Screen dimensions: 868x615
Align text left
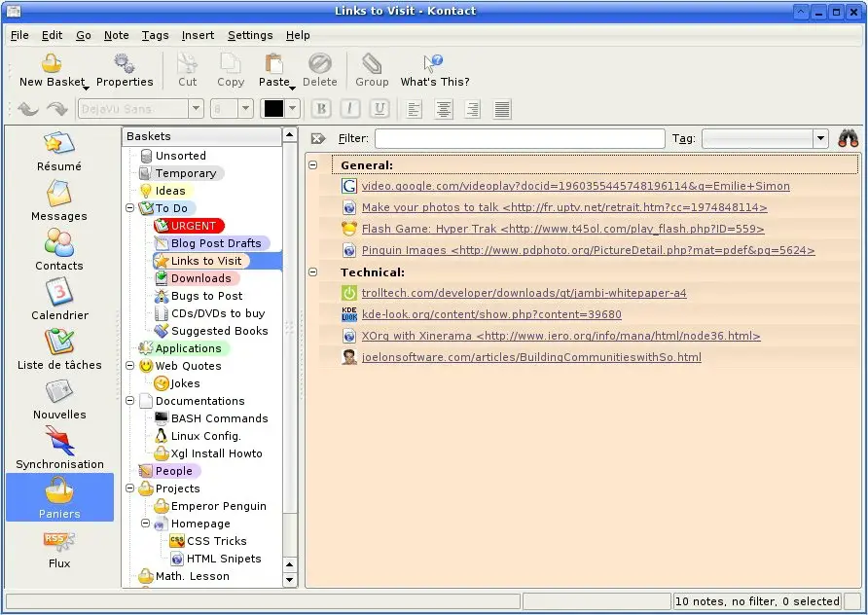(x=414, y=109)
